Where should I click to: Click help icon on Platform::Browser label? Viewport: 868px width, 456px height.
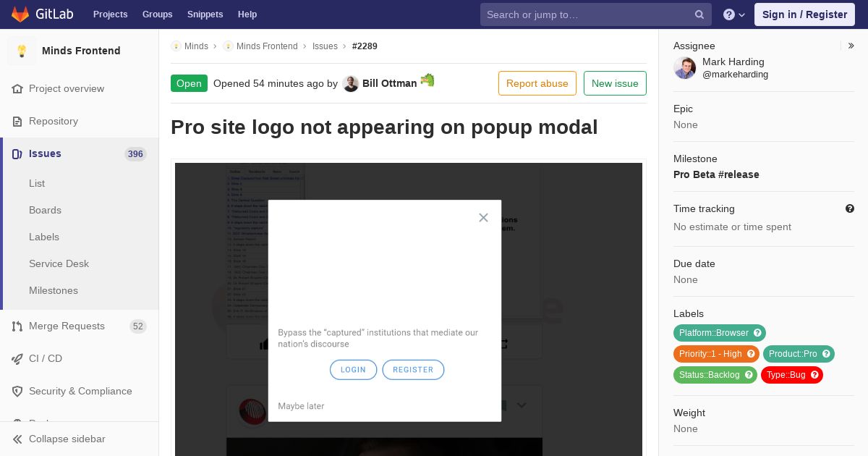pos(757,333)
